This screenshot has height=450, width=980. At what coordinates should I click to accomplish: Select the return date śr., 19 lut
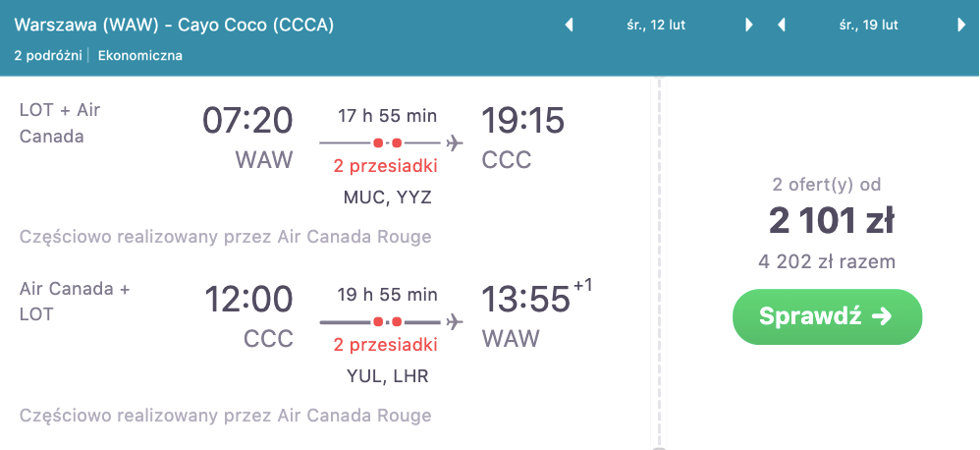870,26
